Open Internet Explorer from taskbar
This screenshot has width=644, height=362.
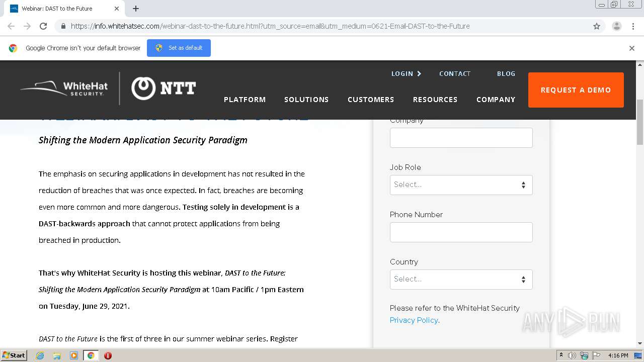coord(40,355)
